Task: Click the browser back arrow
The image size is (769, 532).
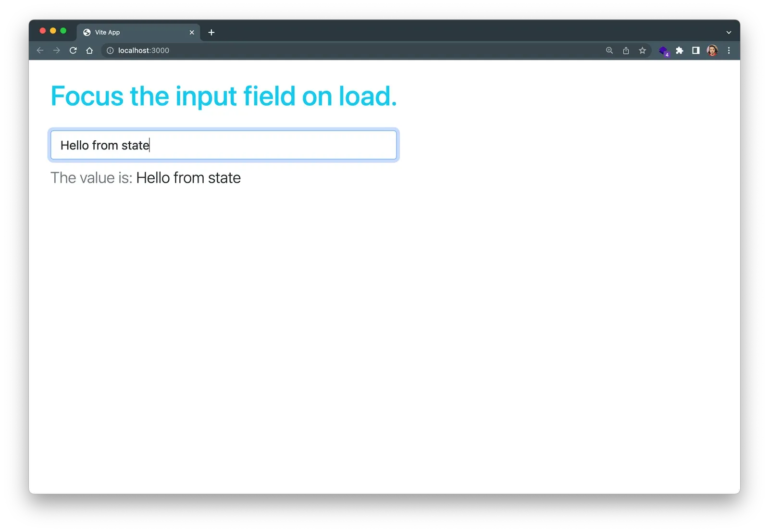Action: click(x=40, y=50)
